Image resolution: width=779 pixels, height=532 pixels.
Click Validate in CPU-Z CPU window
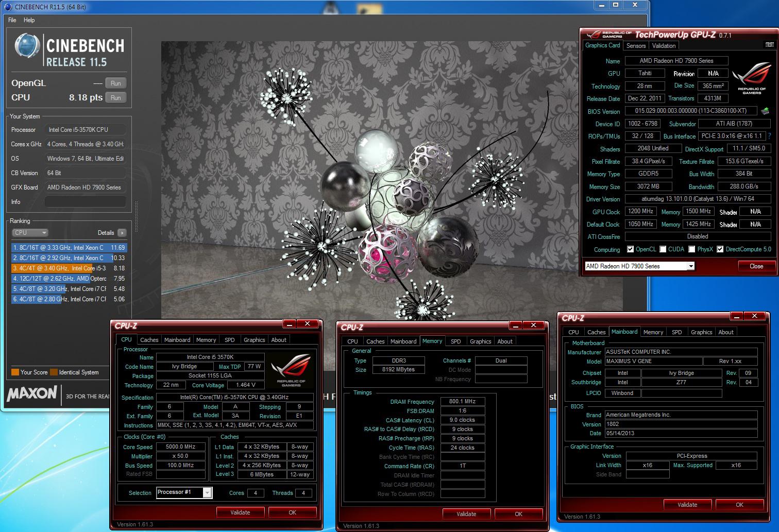click(240, 512)
